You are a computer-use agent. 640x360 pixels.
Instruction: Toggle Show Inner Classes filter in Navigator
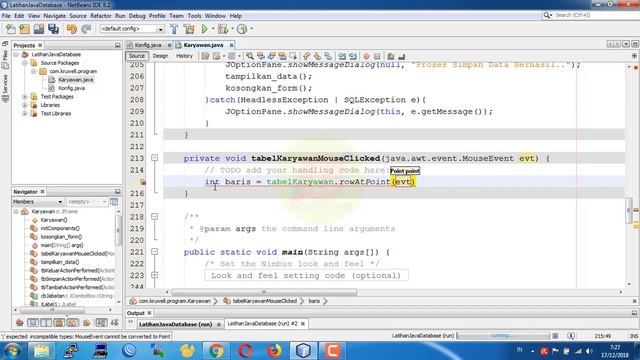(x=73, y=323)
